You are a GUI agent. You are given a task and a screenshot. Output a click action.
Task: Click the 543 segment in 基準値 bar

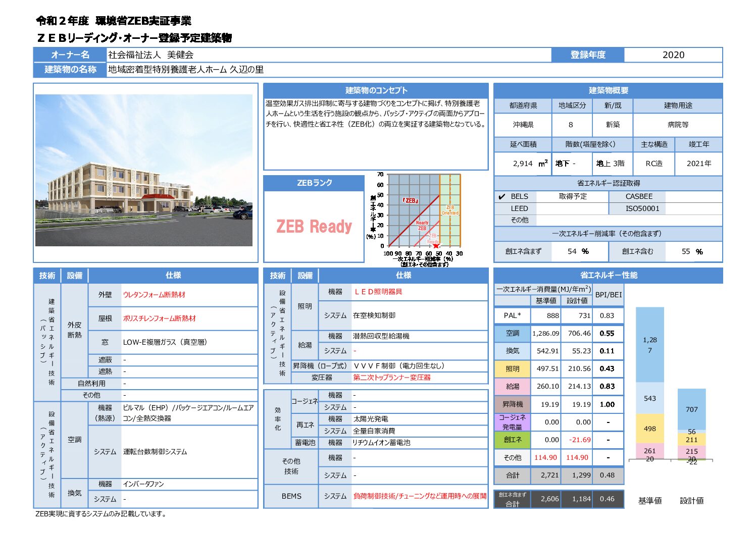[649, 398]
